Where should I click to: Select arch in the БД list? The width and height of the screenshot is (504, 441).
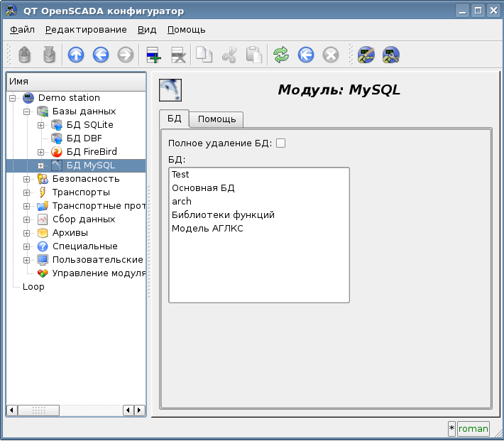[x=259, y=202]
